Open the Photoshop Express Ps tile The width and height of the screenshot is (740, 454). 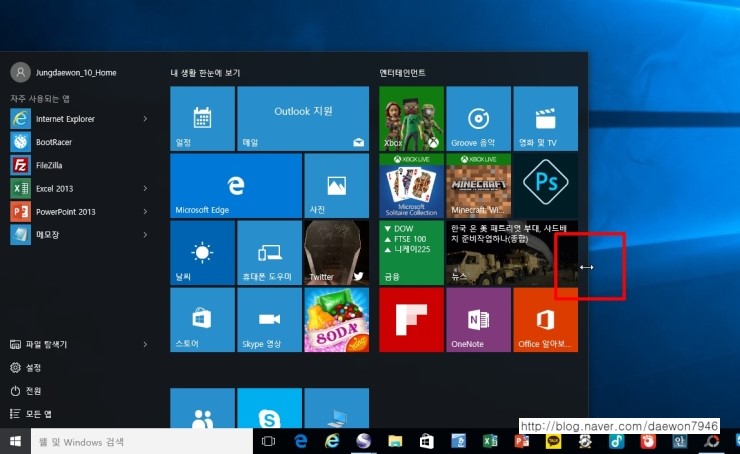tap(546, 186)
